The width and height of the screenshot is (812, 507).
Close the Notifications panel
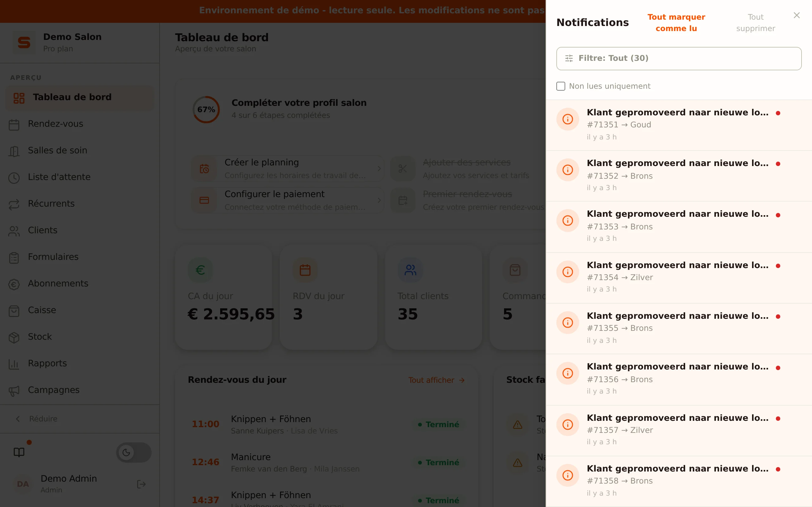point(796,16)
